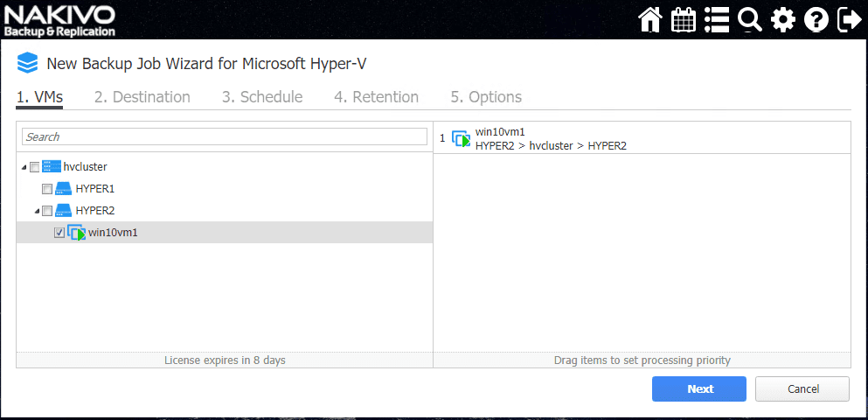Viewport: 868px width, 420px height.
Task: Click the Cancel button
Action: point(802,389)
